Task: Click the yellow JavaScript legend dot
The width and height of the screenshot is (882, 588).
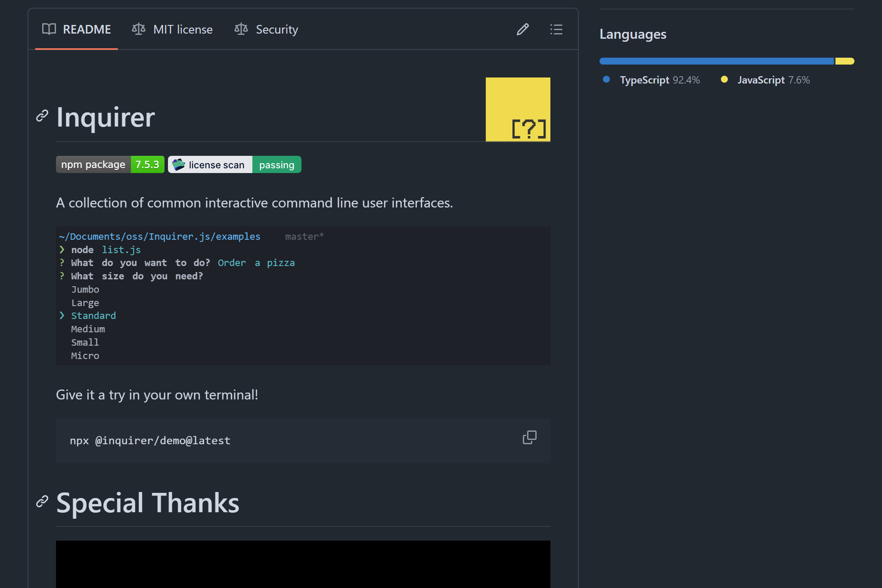Action: point(724,80)
